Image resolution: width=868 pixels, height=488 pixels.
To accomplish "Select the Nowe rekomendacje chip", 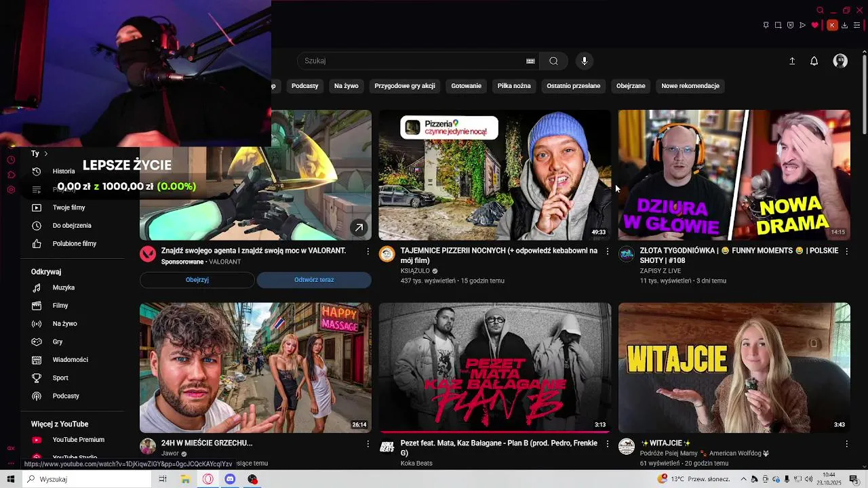I will [x=690, y=86].
